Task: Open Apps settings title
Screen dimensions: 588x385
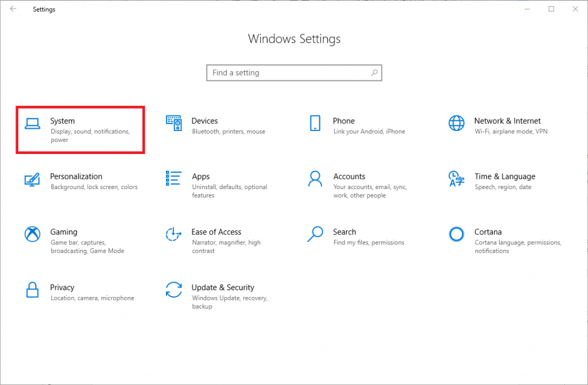Action: pyautogui.click(x=200, y=176)
